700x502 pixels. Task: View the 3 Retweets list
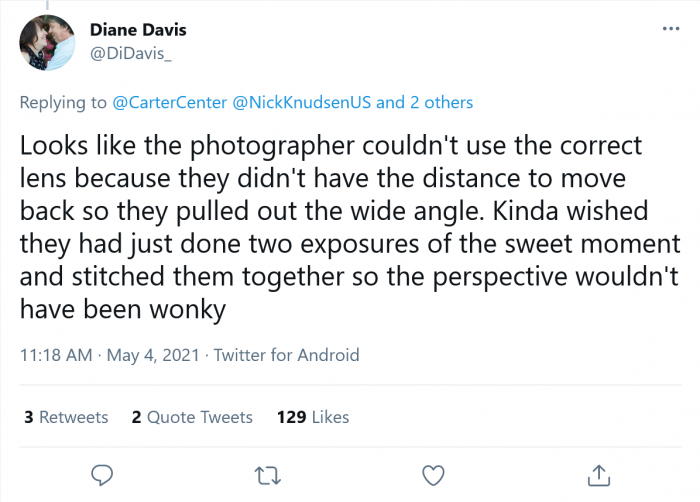(x=65, y=417)
